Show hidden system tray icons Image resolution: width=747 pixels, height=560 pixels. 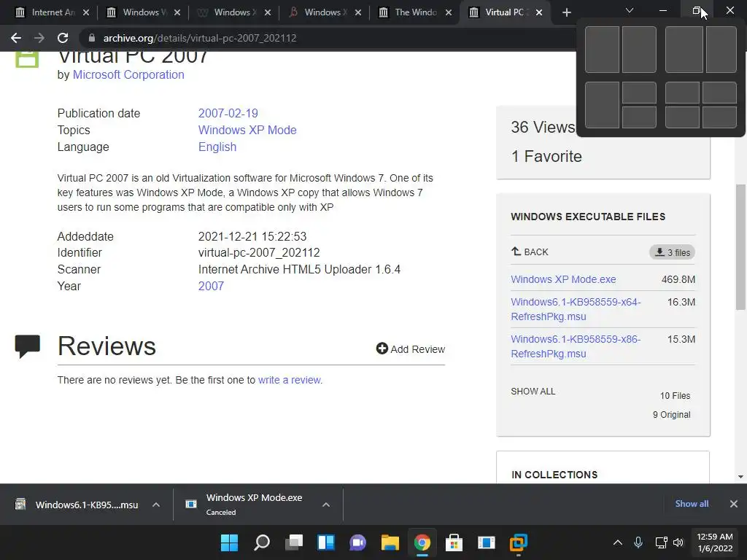pos(617,542)
